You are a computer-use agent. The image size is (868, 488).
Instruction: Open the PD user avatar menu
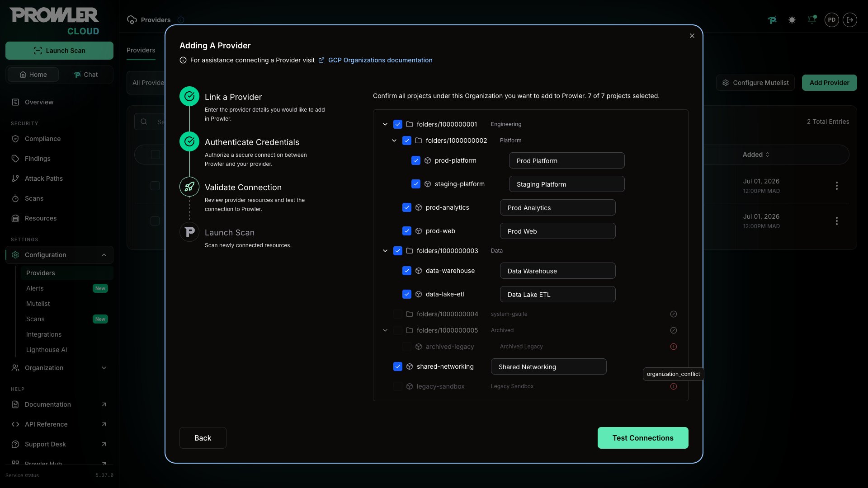point(831,20)
